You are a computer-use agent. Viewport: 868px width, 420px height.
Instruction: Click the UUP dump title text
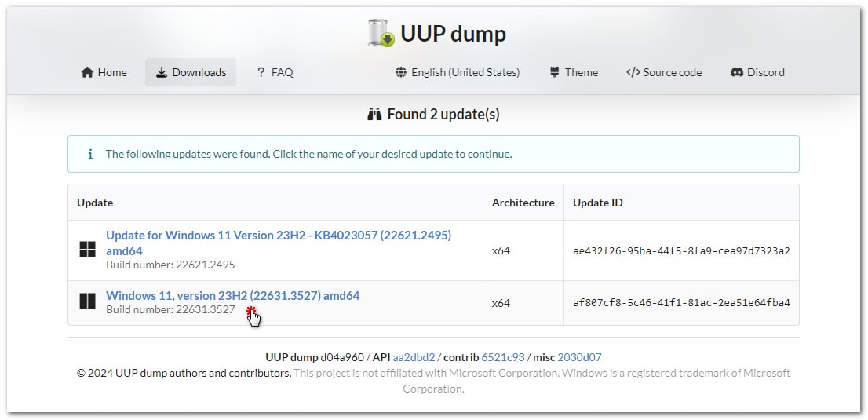(x=453, y=34)
